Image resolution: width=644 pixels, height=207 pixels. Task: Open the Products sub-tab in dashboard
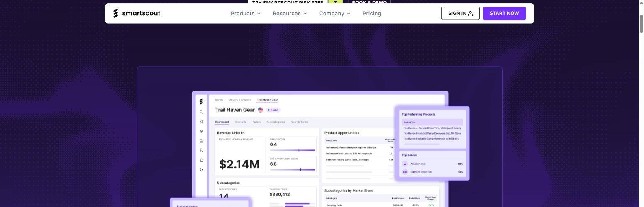[241, 122]
